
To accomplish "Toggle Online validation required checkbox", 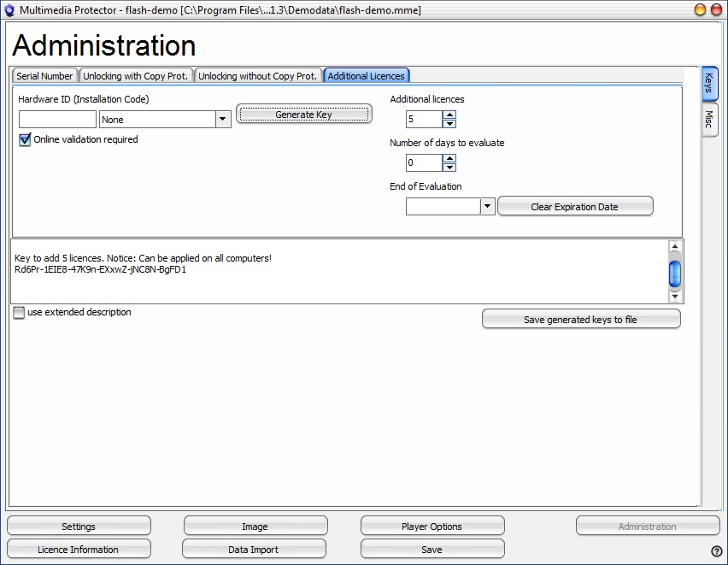I will (25, 140).
